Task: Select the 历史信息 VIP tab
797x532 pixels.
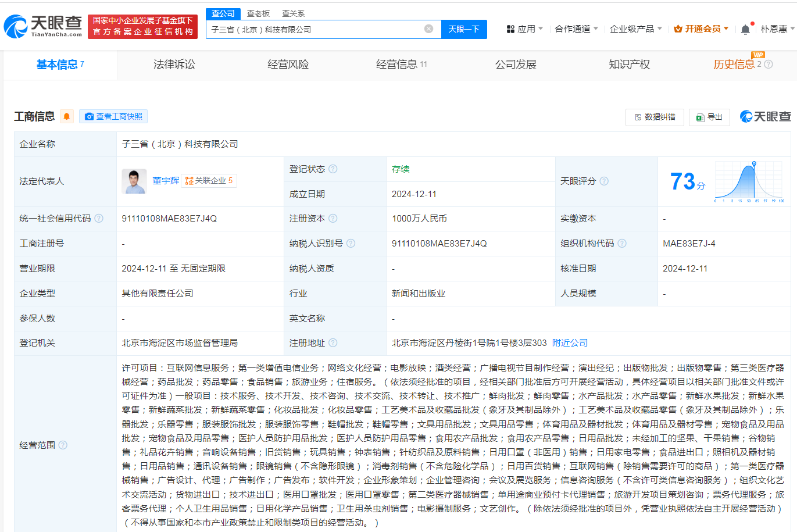Action: pos(737,65)
